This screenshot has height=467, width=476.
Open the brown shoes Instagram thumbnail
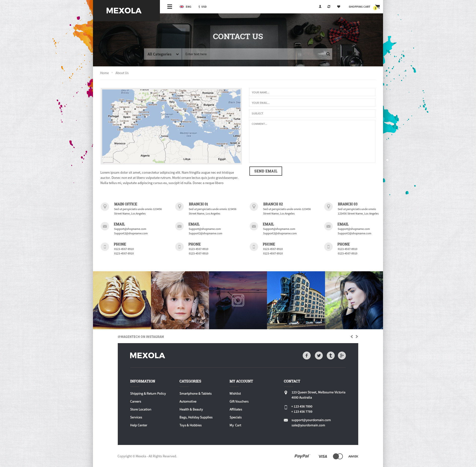122,300
